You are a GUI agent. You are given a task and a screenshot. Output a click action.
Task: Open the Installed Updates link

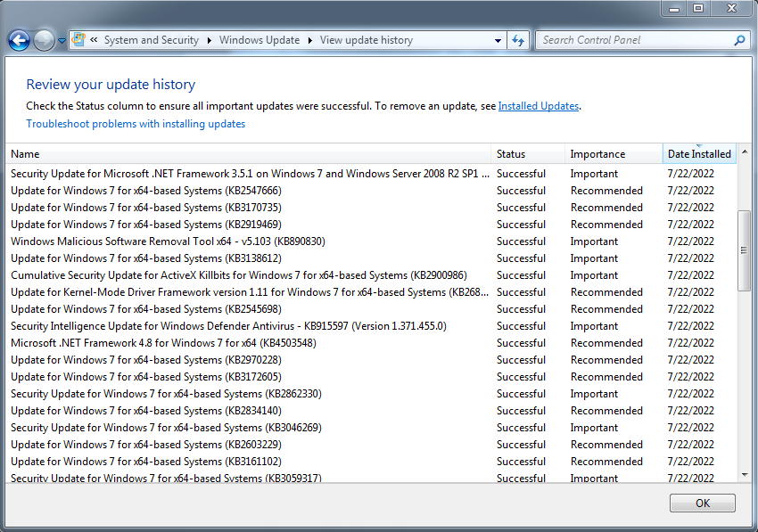539,106
